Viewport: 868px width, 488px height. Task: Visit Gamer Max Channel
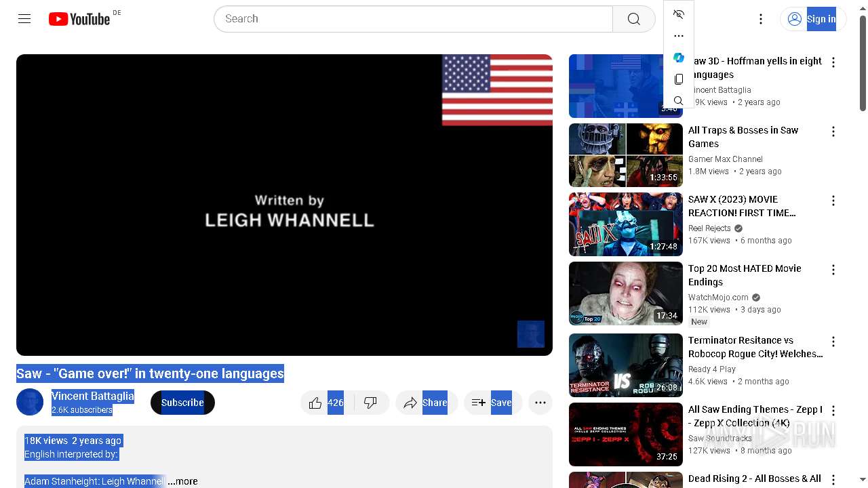point(726,159)
